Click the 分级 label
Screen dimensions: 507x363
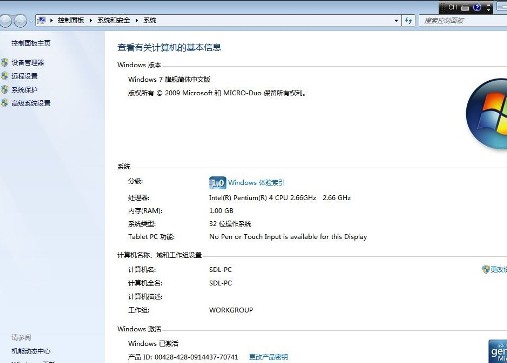point(135,181)
